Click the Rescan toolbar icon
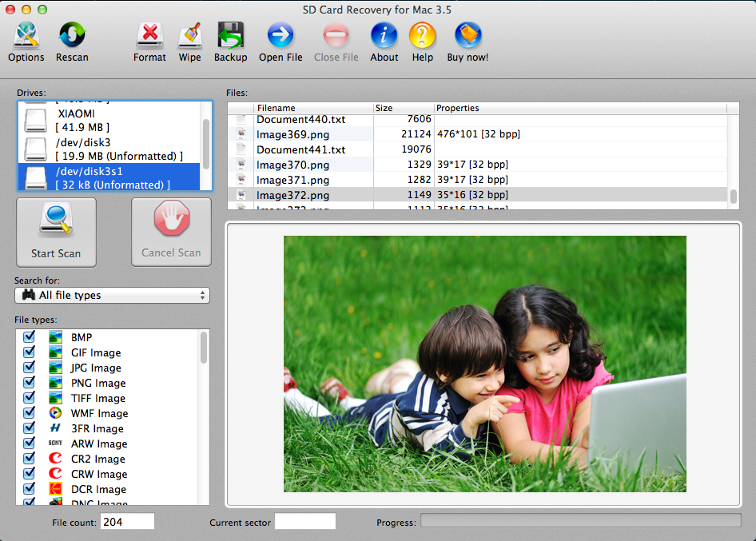This screenshot has height=541, width=756. [72, 36]
